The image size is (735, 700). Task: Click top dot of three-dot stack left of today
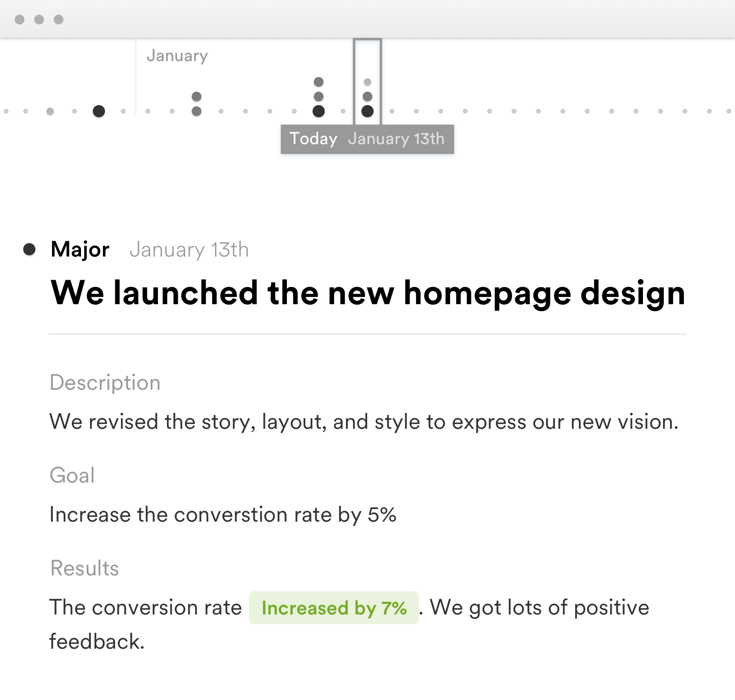(319, 82)
